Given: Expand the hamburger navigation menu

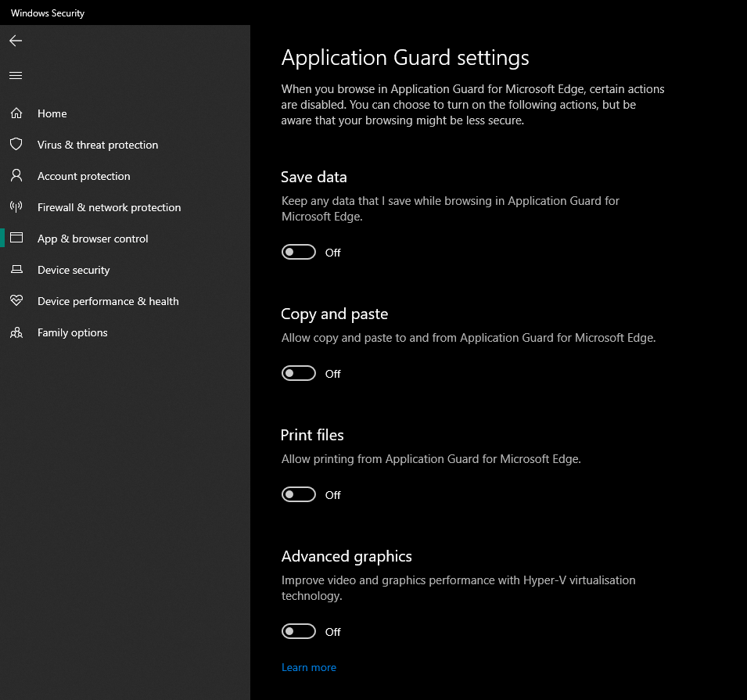Looking at the screenshot, I should pos(16,76).
